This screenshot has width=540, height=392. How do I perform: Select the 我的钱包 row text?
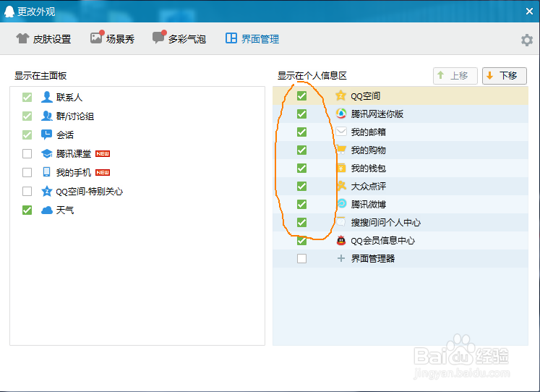point(369,168)
